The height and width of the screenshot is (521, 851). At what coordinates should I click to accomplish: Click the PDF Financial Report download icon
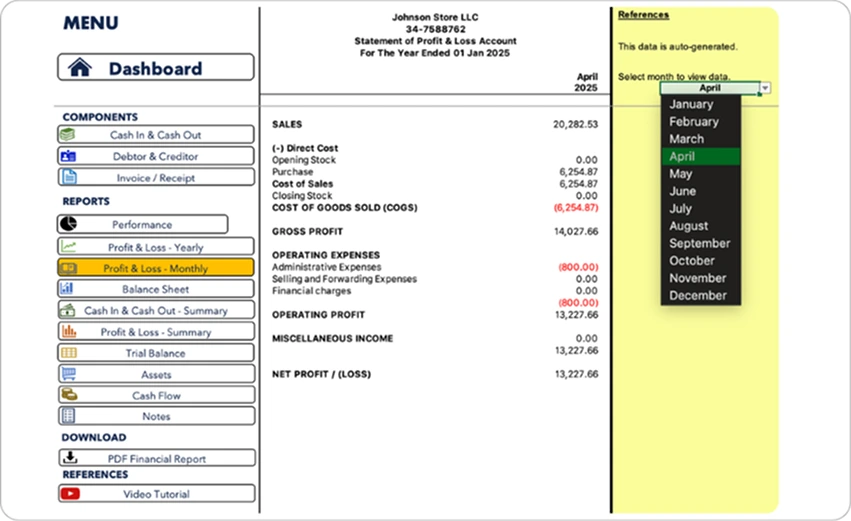coord(68,459)
